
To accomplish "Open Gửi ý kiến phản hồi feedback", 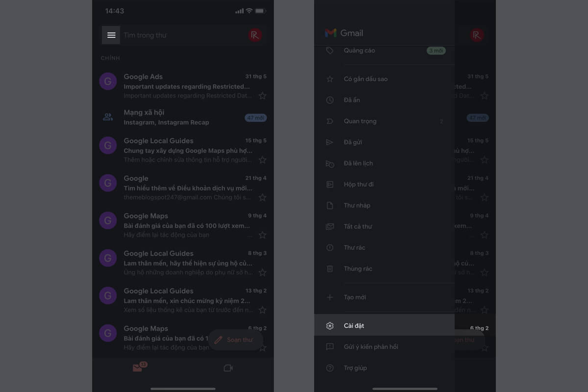I will coord(370,347).
